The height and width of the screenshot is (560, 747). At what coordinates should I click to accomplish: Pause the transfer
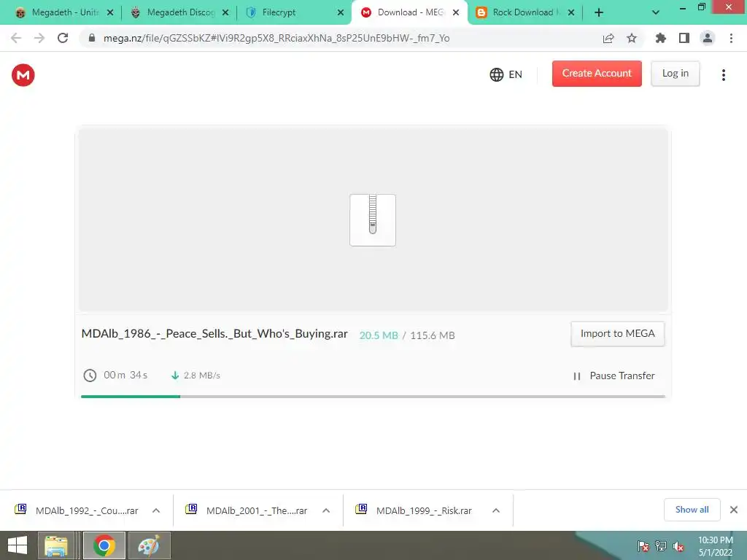(x=614, y=376)
